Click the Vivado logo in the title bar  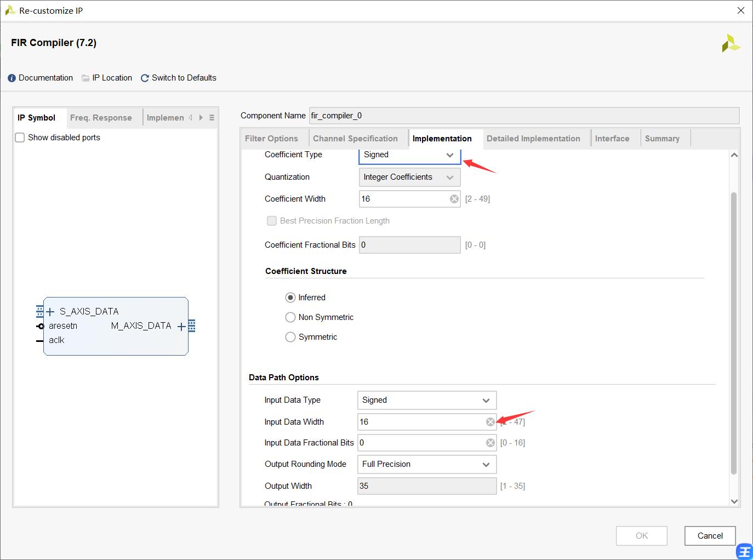tap(10, 10)
